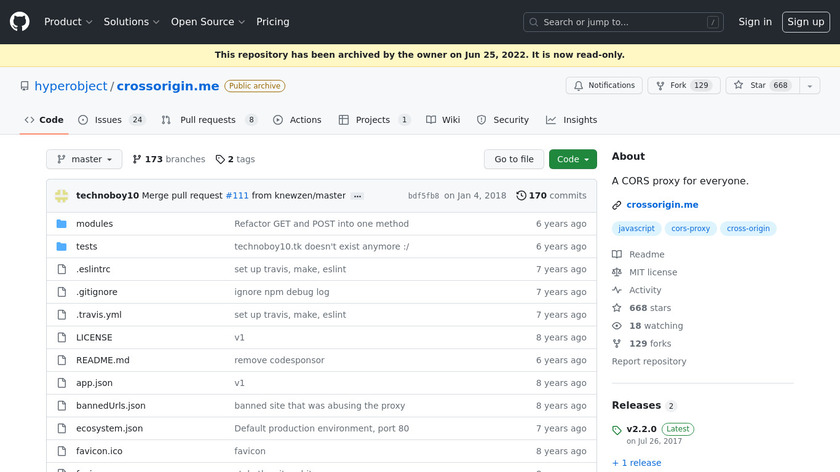Click the Sign up button
The height and width of the screenshot is (472, 840).
click(x=806, y=22)
